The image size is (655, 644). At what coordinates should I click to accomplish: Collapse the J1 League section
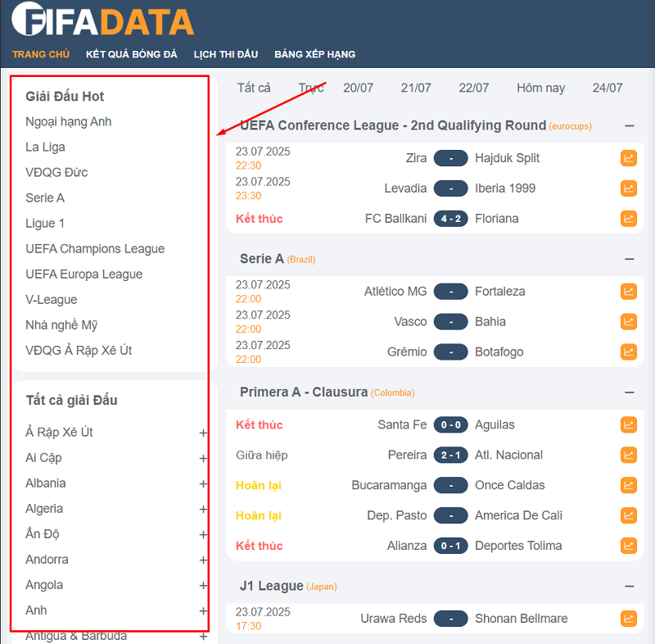click(x=630, y=587)
